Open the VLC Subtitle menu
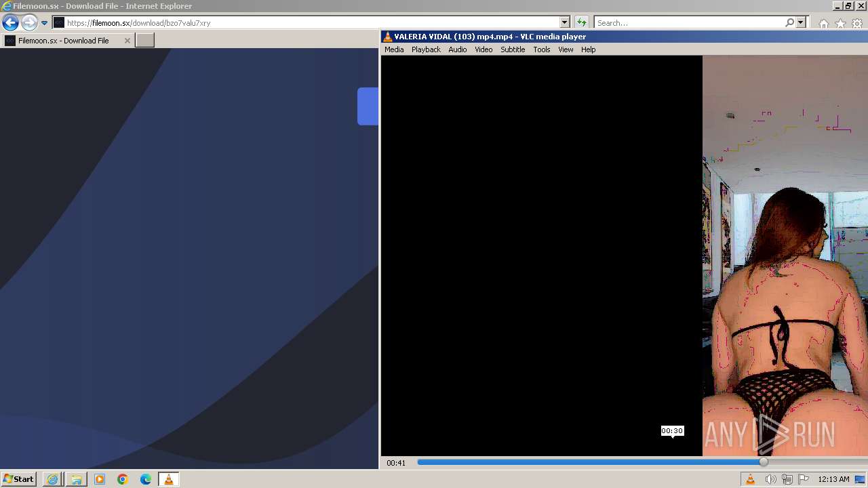 pos(513,49)
